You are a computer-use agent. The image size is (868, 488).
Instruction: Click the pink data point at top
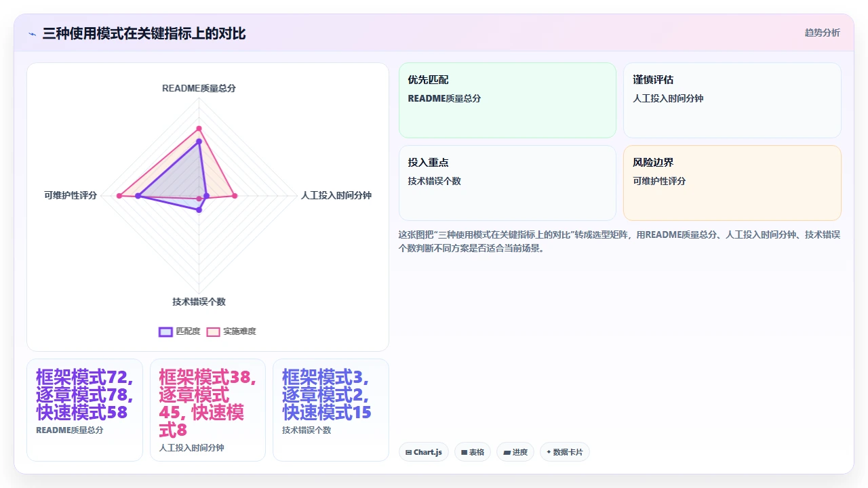[x=199, y=128]
